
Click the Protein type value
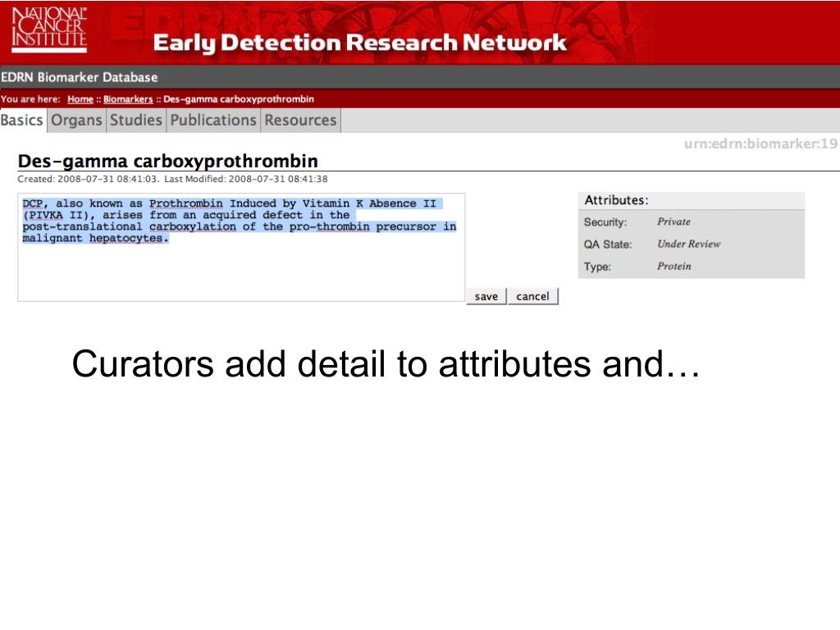pyautogui.click(x=674, y=267)
